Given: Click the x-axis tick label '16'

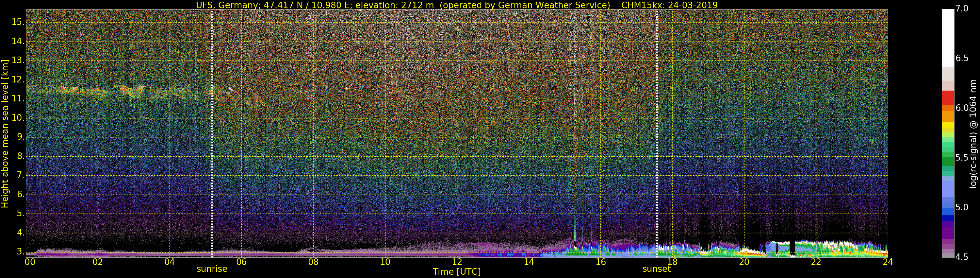Looking at the screenshot, I should pyautogui.click(x=601, y=262).
